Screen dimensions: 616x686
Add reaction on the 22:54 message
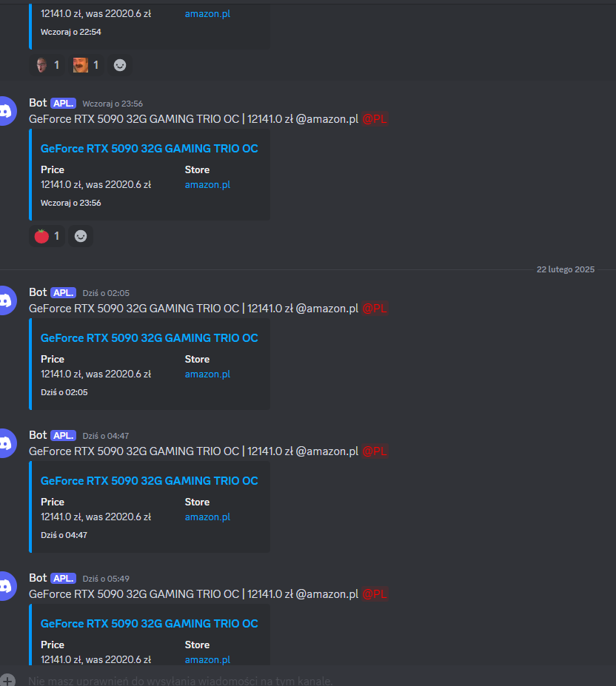pyautogui.click(x=120, y=65)
